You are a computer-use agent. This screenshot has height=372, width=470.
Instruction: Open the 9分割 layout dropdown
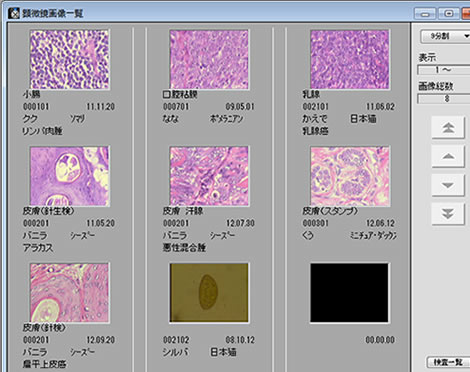[x=445, y=36]
